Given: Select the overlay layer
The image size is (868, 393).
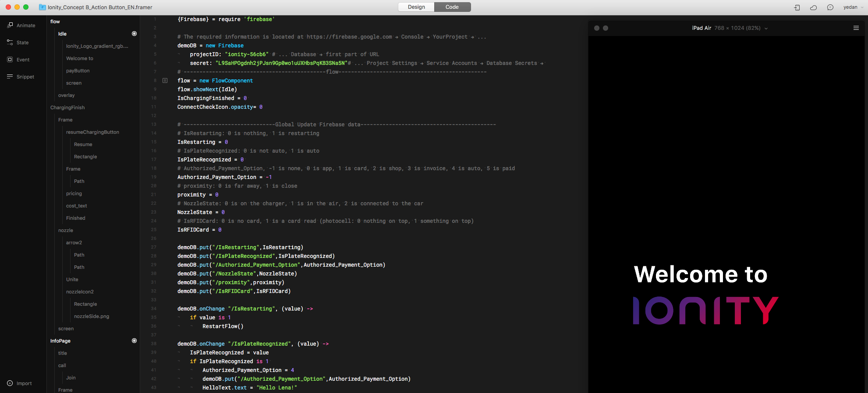Looking at the screenshot, I should point(67,95).
